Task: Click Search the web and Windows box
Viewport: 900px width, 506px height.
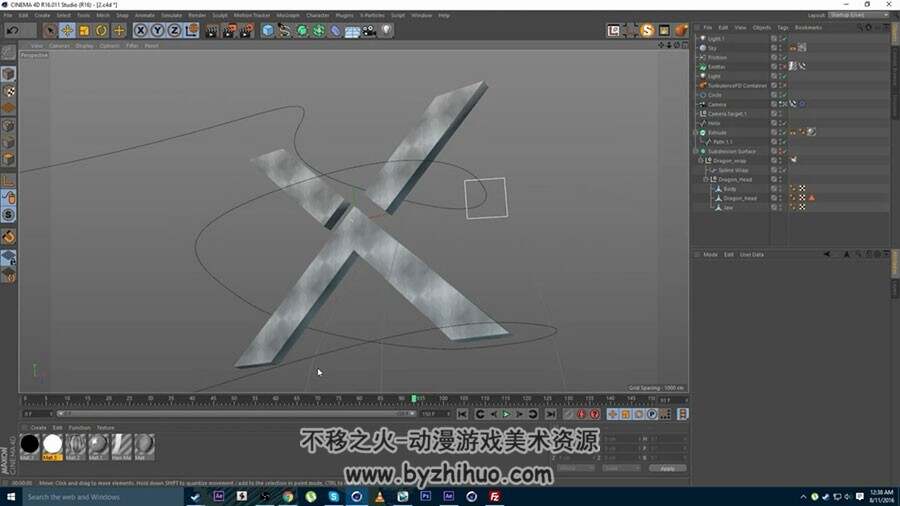Action: pyautogui.click(x=103, y=497)
